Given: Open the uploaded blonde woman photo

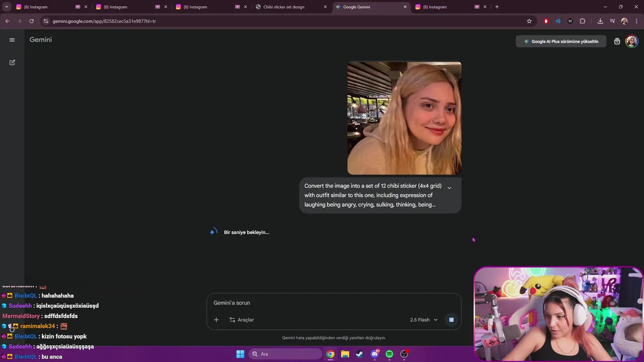Looking at the screenshot, I should coord(404,118).
